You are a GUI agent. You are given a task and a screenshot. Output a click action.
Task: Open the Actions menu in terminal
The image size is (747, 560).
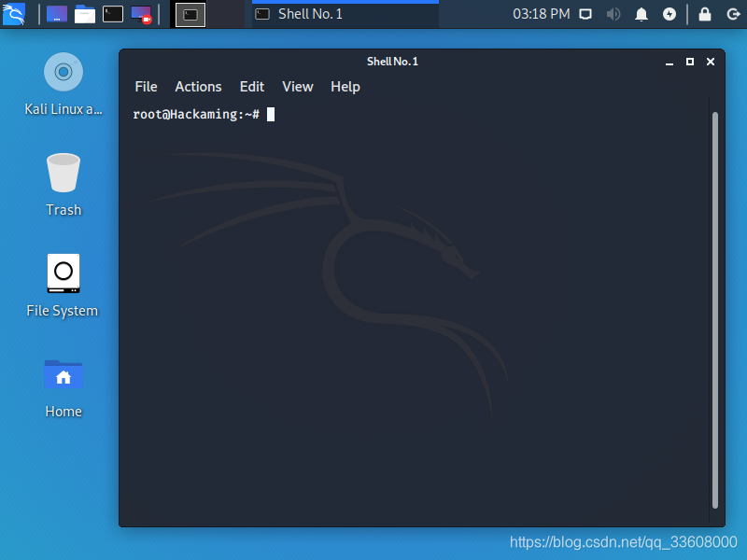click(x=198, y=87)
